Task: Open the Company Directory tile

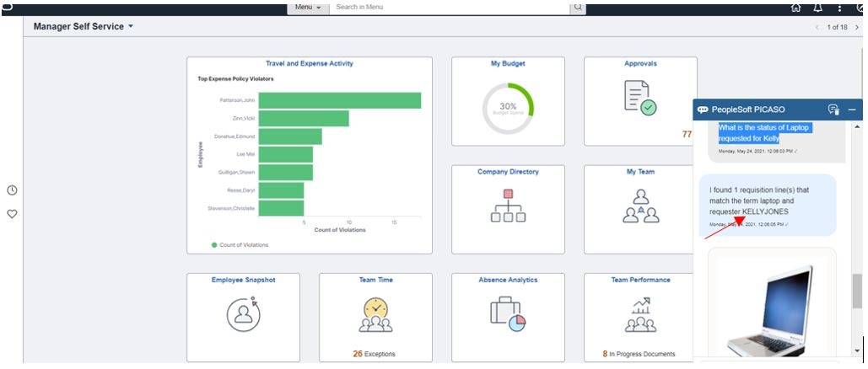Action: click(508, 210)
